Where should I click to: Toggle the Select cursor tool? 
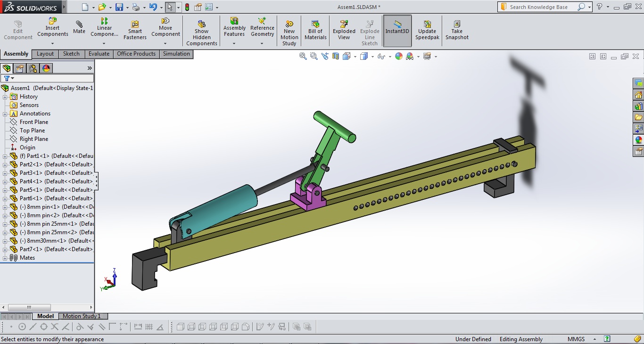(170, 7)
